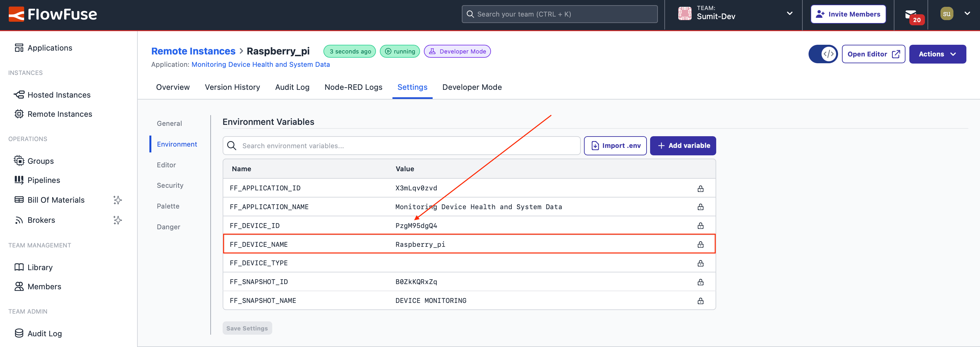Viewport: 980px width, 347px height.
Task: Focus the Search environment variables field
Action: [407, 146]
